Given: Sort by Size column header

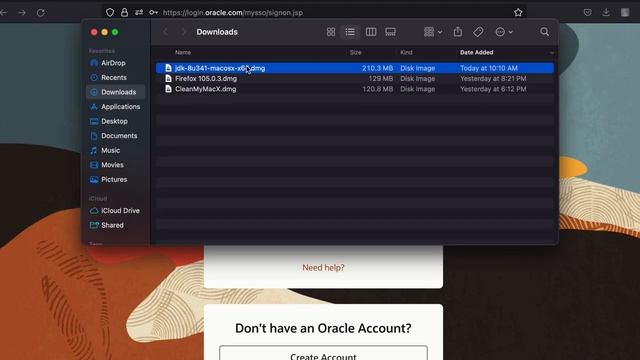Looking at the screenshot, I should pyautogui.click(x=356, y=52).
